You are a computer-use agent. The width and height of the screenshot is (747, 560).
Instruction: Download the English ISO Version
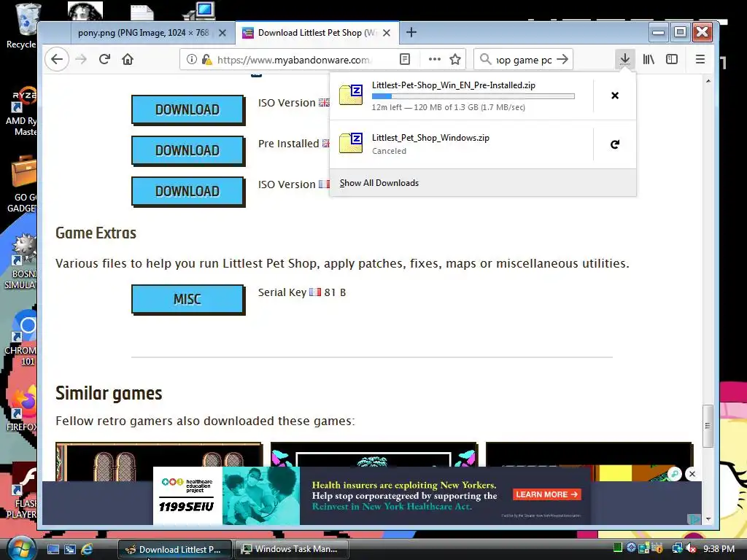pyautogui.click(x=187, y=109)
